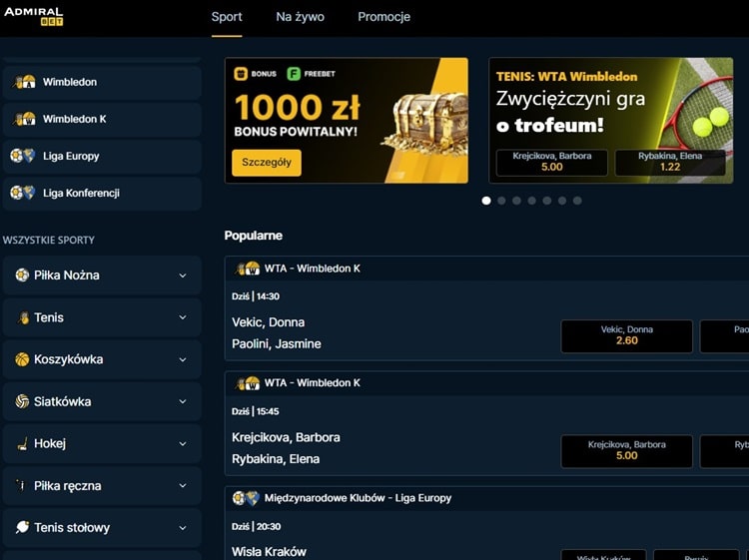749x560 pixels.
Task: Click tennis icon of Vekic match header
Action: [x=247, y=269]
